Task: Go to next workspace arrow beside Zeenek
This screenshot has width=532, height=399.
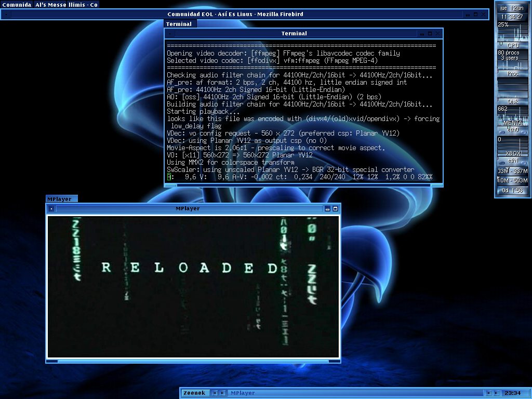Action: click(x=222, y=393)
